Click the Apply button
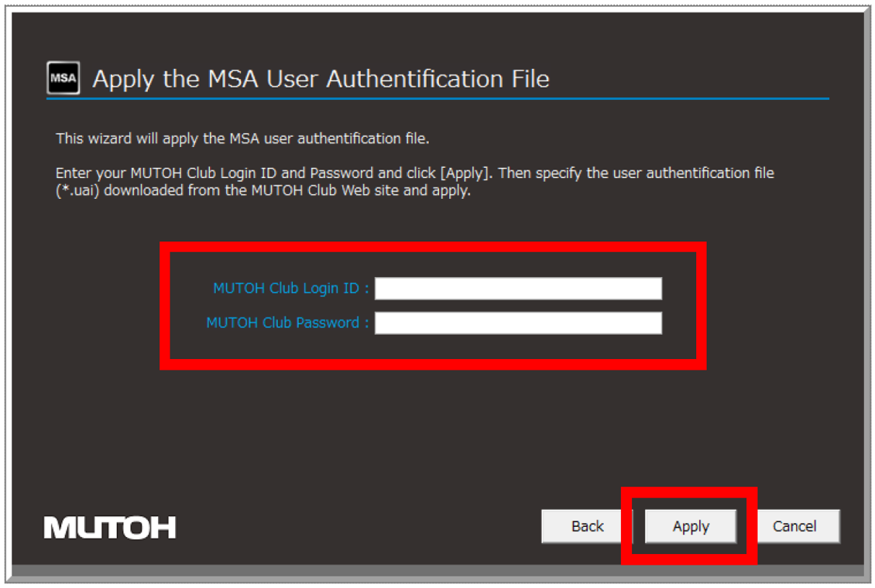Screen dimensions: 875x588 point(690,526)
